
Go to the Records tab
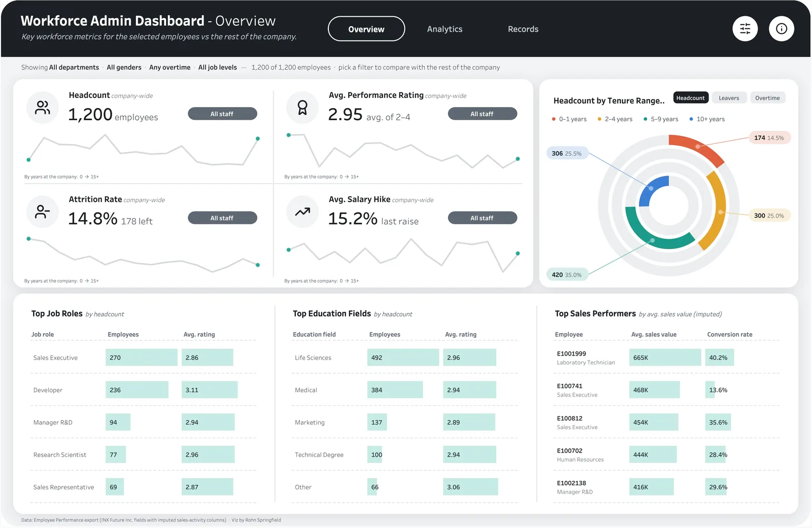click(523, 29)
